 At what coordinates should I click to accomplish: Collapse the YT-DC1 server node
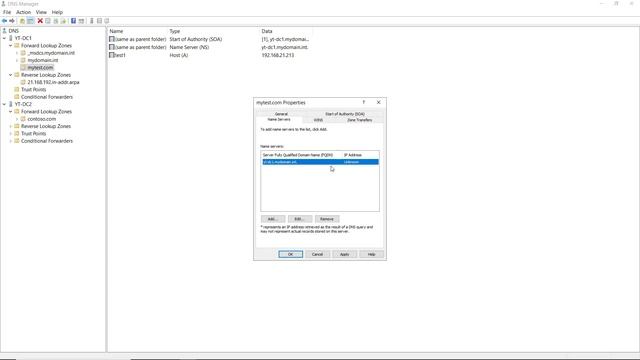[4, 38]
